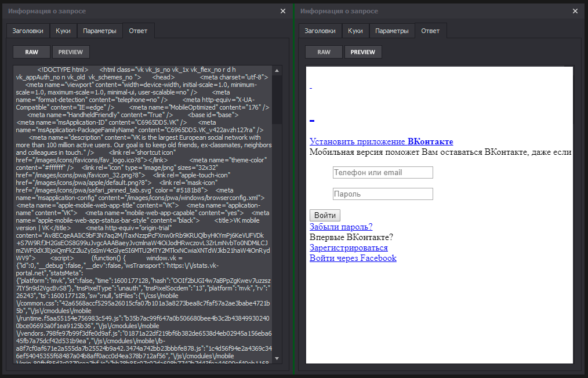Focus the Пароль password field
The image size is (588, 378).
[x=383, y=194]
